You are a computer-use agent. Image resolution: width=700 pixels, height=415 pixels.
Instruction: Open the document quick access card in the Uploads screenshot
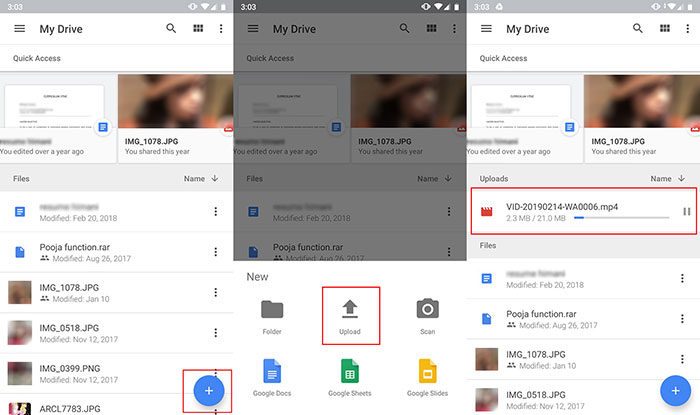coord(525,118)
